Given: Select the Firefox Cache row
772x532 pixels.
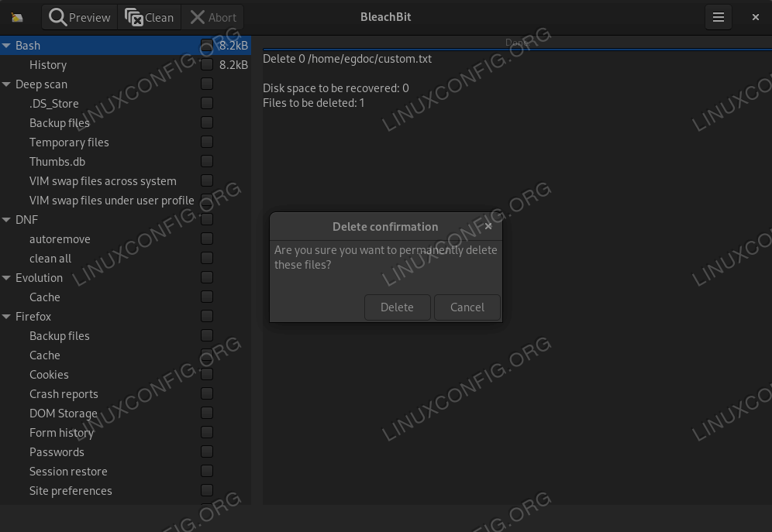Looking at the screenshot, I should [x=126, y=355].
